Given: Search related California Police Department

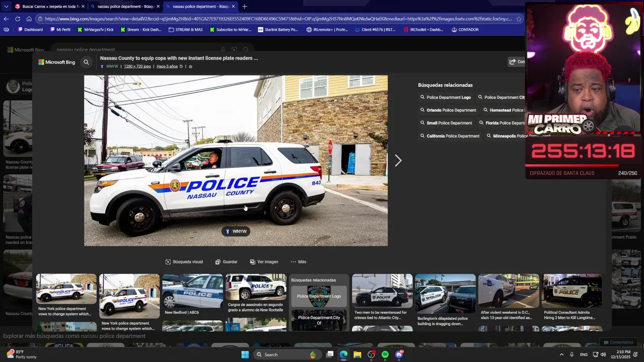Looking at the screenshot, I should pos(450,136).
